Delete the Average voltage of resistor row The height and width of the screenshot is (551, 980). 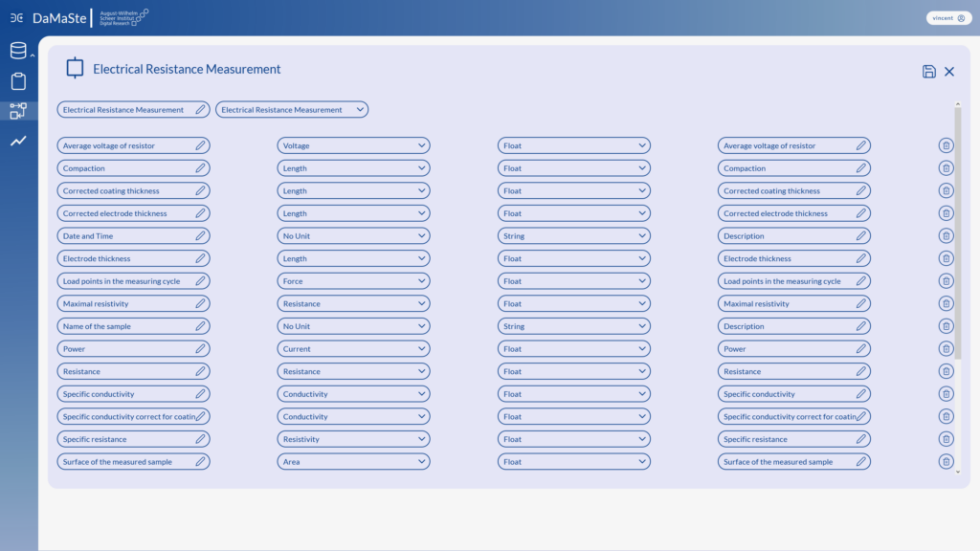click(x=946, y=145)
